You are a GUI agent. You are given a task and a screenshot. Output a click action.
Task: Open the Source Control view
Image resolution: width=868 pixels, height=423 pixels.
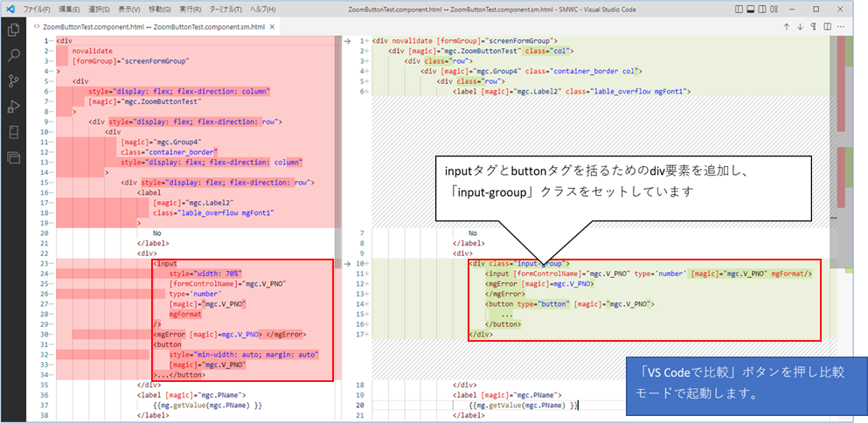pos(13,80)
